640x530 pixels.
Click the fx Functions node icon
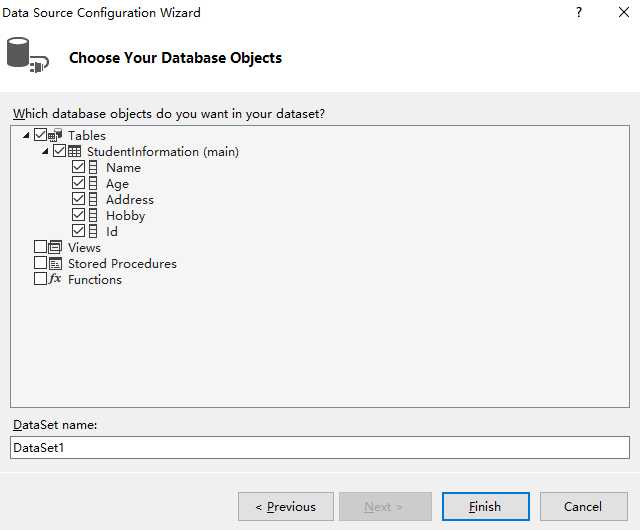pyautogui.click(x=55, y=279)
